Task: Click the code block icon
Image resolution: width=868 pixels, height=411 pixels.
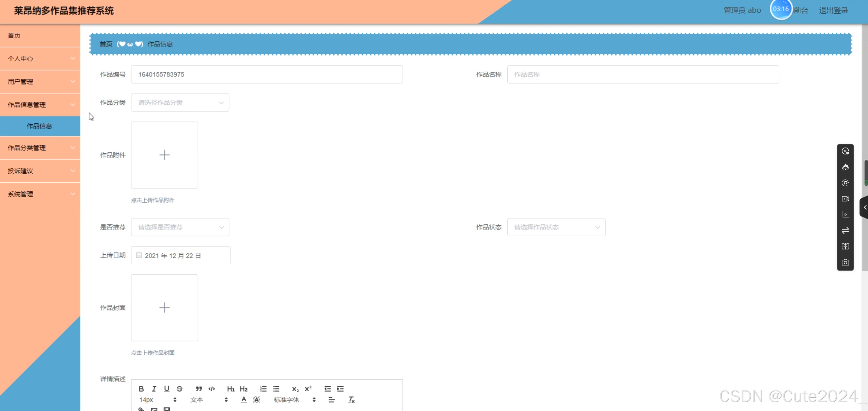Action: (x=211, y=389)
